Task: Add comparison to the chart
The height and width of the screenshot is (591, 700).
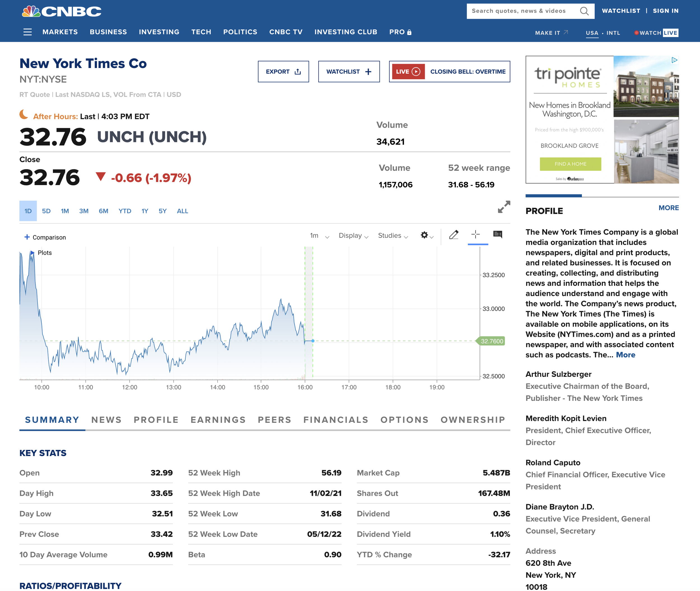Action: (x=45, y=237)
